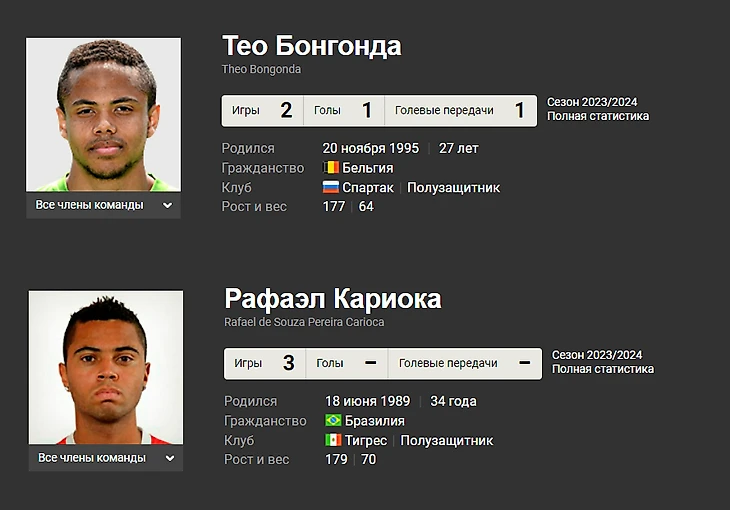This screenshot has width=730, height=510.
Task: Click the Рафаэл Кариока name heading
Action: (x=333, y=299)
